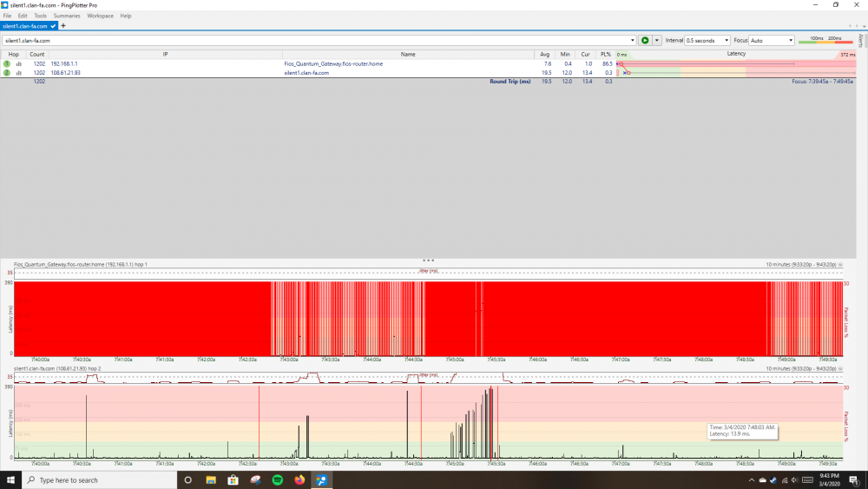Open Spotify from the taskbar

pyautogui.click(x=278, y=480)
